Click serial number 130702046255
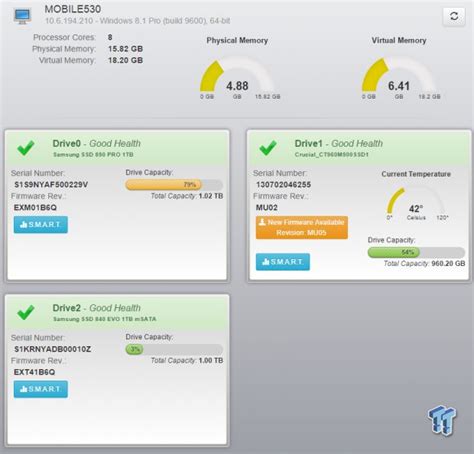The height and width of the screenshot is (454, 474). tap(283, 185)
